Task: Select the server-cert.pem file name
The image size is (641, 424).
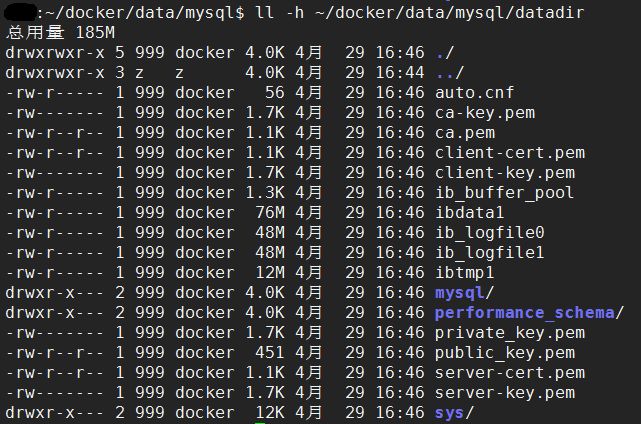Action: pos(510,373)
